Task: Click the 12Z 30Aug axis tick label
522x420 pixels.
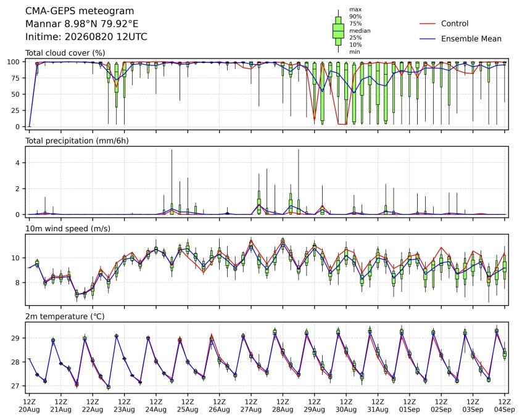Action: click(x=346, y=406)
